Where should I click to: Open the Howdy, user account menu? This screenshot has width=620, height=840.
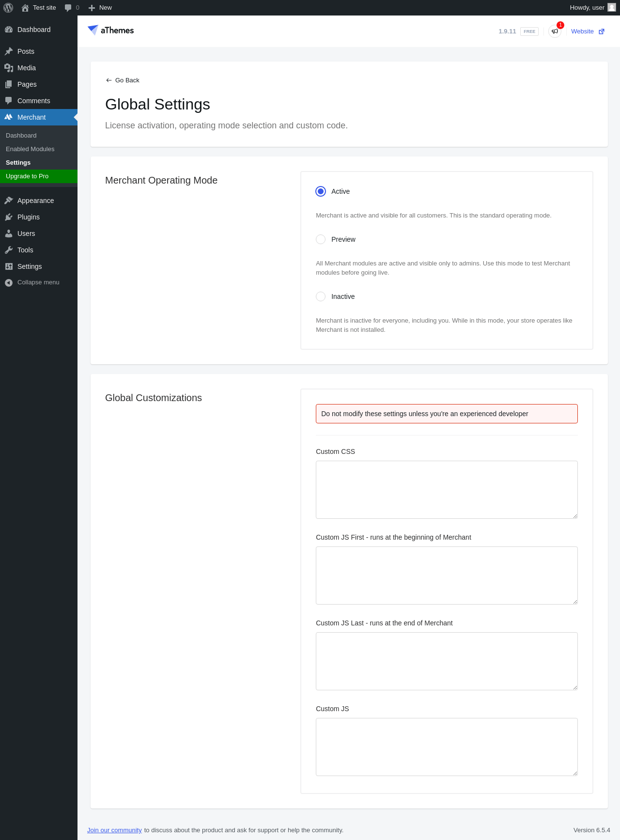click(x=592, y=8)
